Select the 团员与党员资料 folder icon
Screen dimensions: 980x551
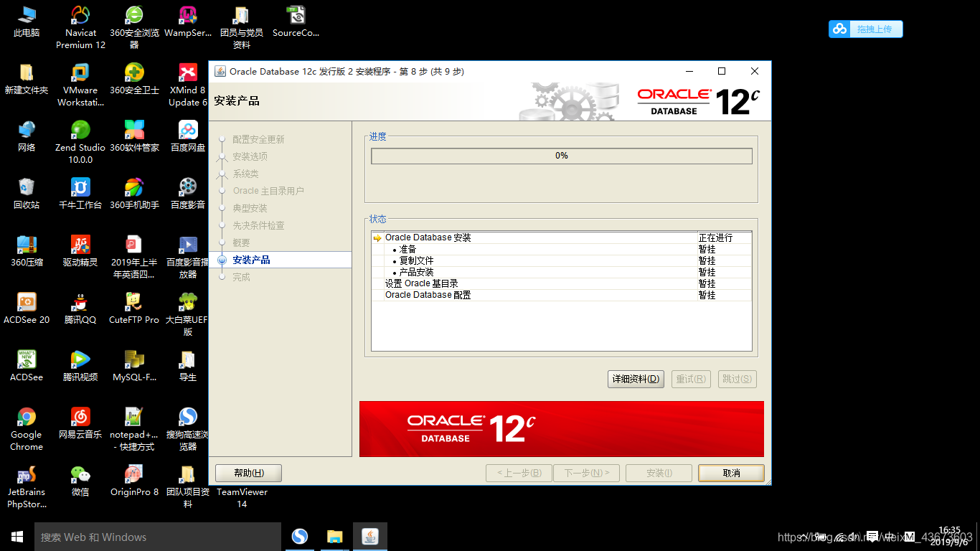(242, 27)
